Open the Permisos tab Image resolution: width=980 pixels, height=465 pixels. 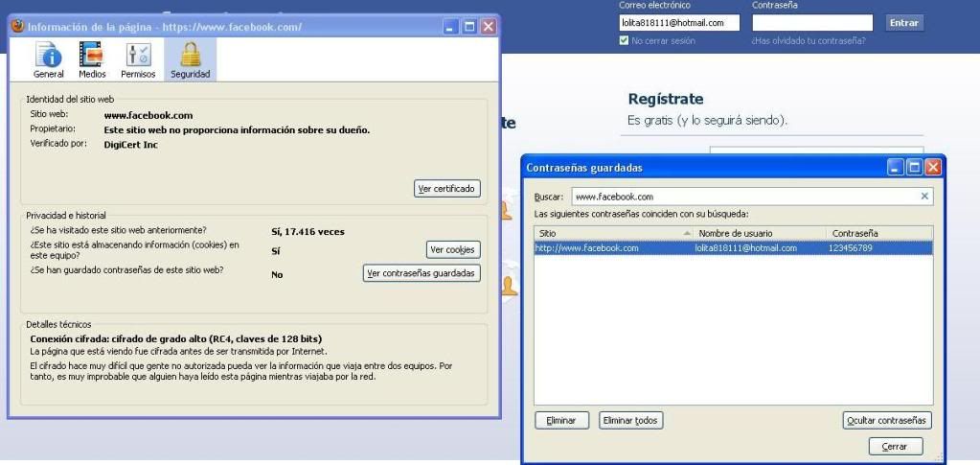[138, 60]
